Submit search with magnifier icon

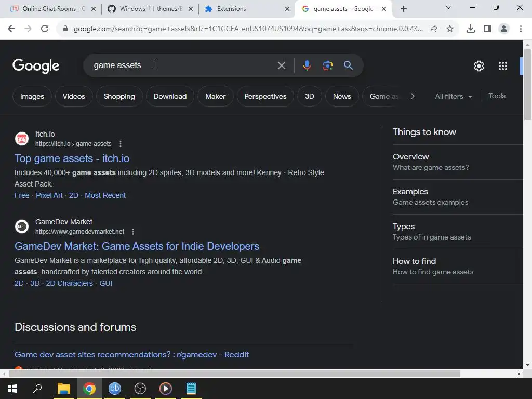click(349, 65)
